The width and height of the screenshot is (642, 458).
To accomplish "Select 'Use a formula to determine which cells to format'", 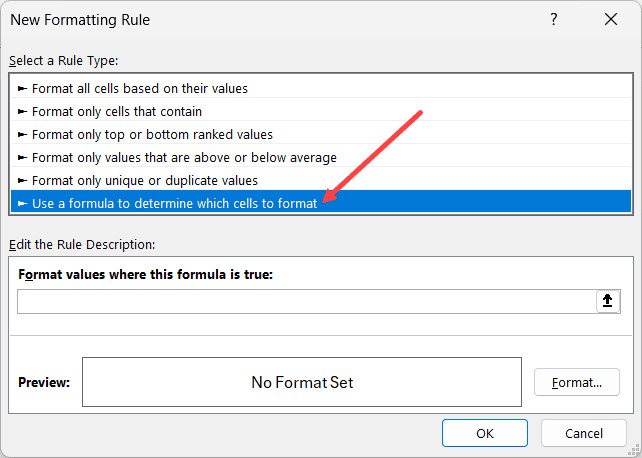I will point(174,203).
